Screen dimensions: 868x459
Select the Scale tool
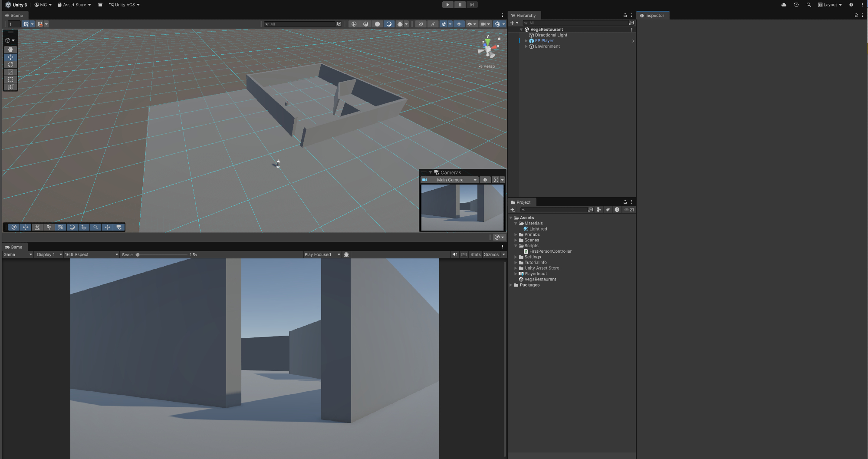click(10, 72)
